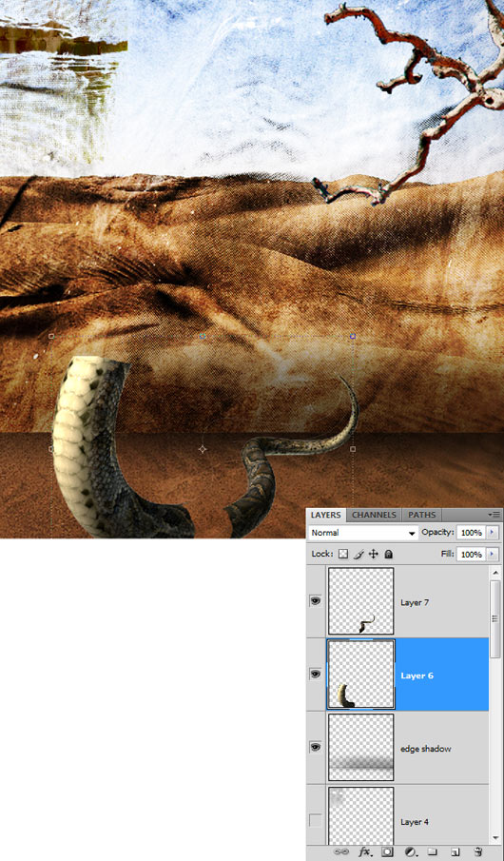Show Layer 4 using its visibility box
This screenshot has height=861, width=504.
(315, 820)
